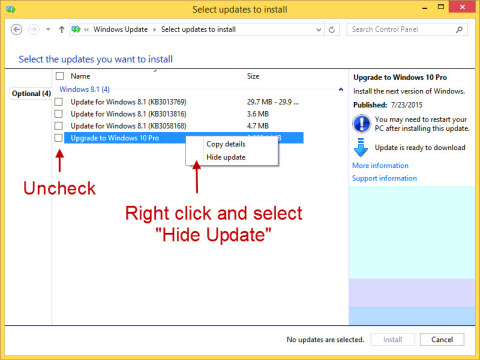The width and height of the screenshot is (480, 360).
Task: Collapse the Windows 8.1 (4) group
Action: click(x=341, y=89)
